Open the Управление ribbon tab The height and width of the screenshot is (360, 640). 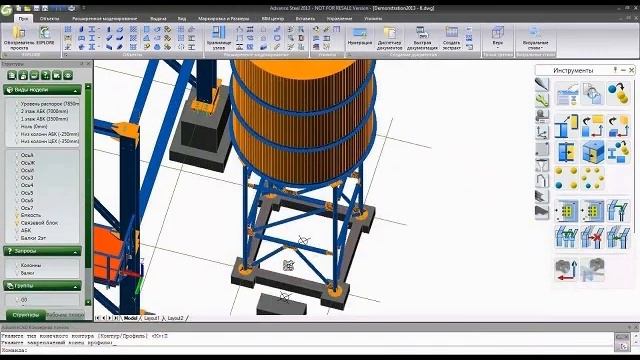(339, 18)
